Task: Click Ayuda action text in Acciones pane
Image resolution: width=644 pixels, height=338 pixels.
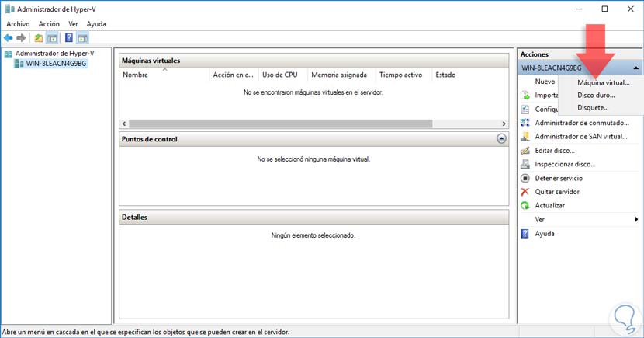Action: [x=545, y=234]
